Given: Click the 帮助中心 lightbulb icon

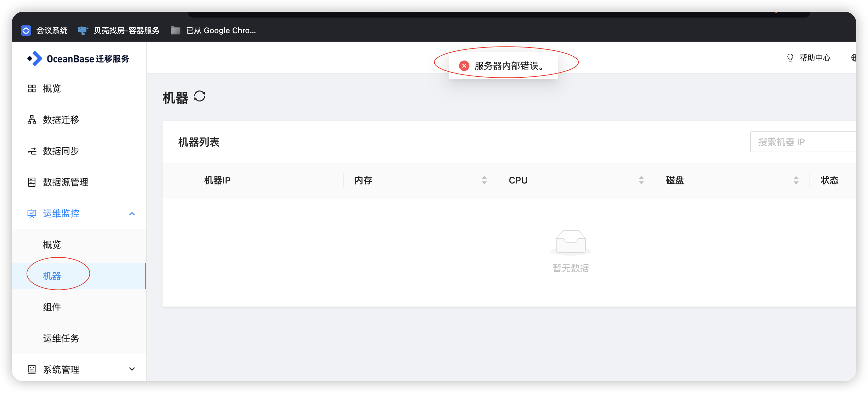Looking at the screenshot, I should (x=790, y=58).
